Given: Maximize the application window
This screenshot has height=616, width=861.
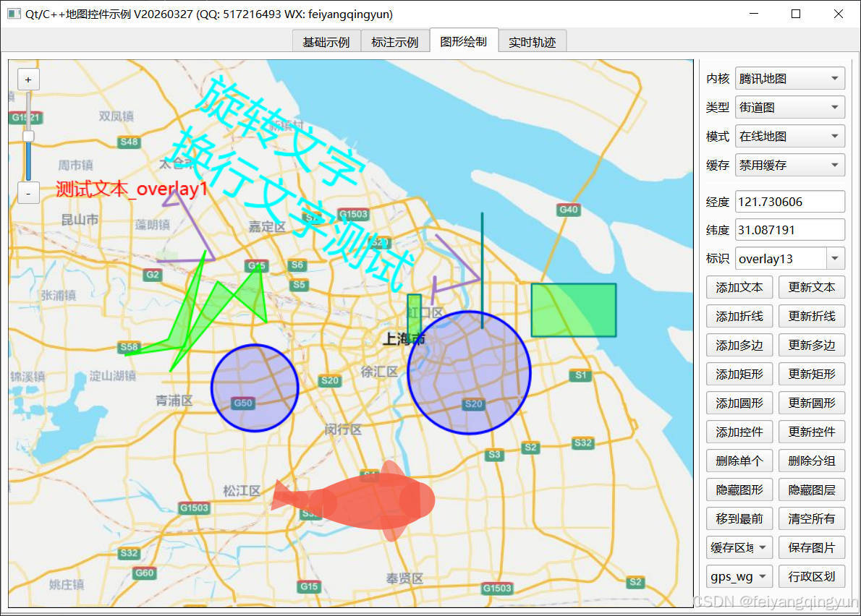Looking at the screenshot, I should (x=796, y=14).
